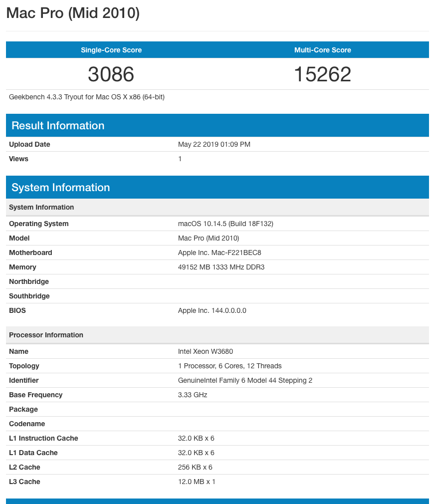
Task: Select upload date May 22 2019 01:09 PM
Action: pyautogui.click(x=215, y=144)
